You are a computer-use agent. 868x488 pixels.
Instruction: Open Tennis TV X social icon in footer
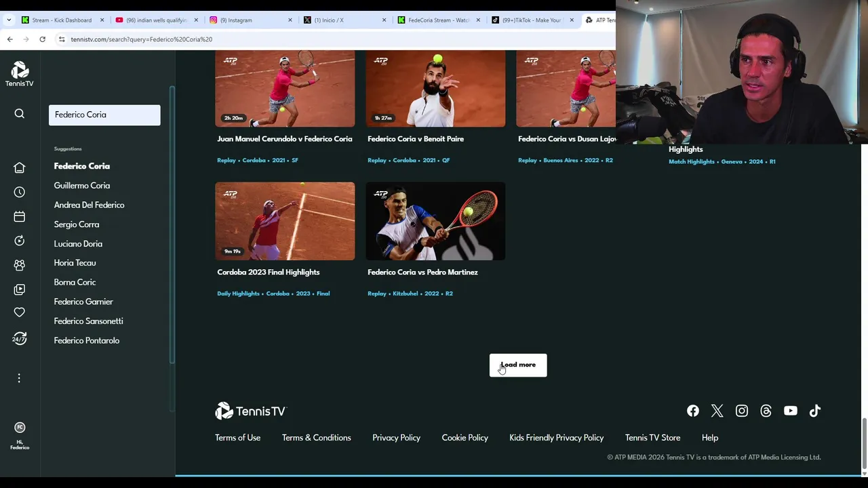[717, 411]
